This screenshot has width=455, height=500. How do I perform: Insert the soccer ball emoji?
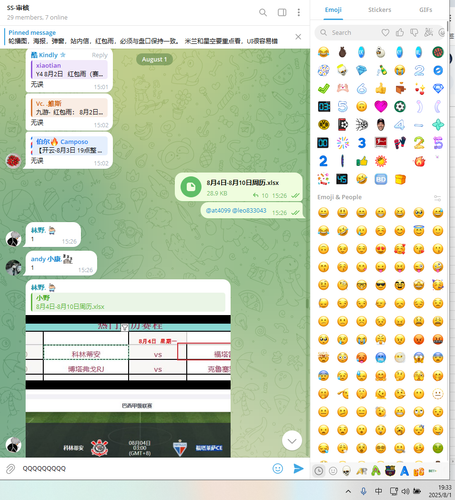point(400,106)
